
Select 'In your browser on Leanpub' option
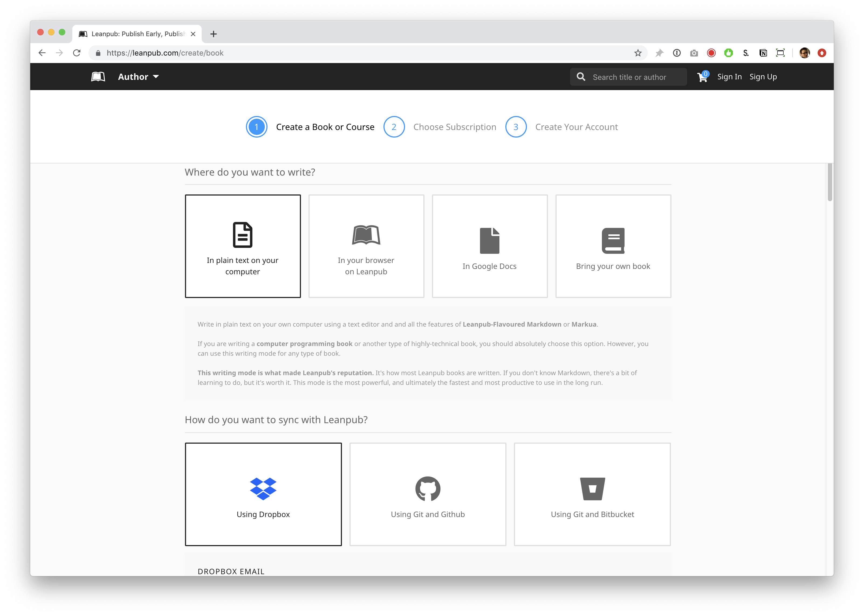click(x=366, y=246)
